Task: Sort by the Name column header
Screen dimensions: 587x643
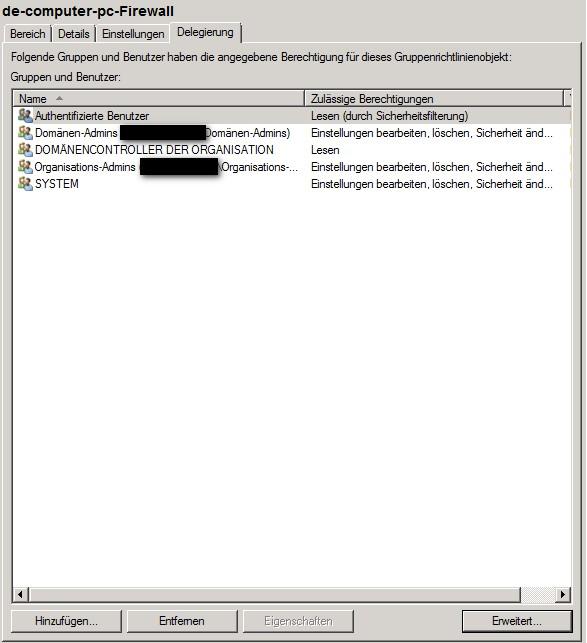Action: (159, 99)
